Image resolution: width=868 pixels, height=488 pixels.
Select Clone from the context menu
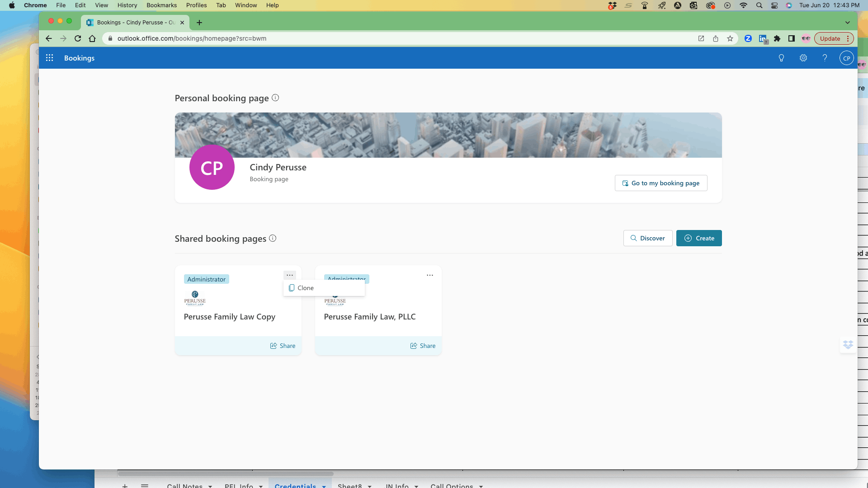click(305, 288)
